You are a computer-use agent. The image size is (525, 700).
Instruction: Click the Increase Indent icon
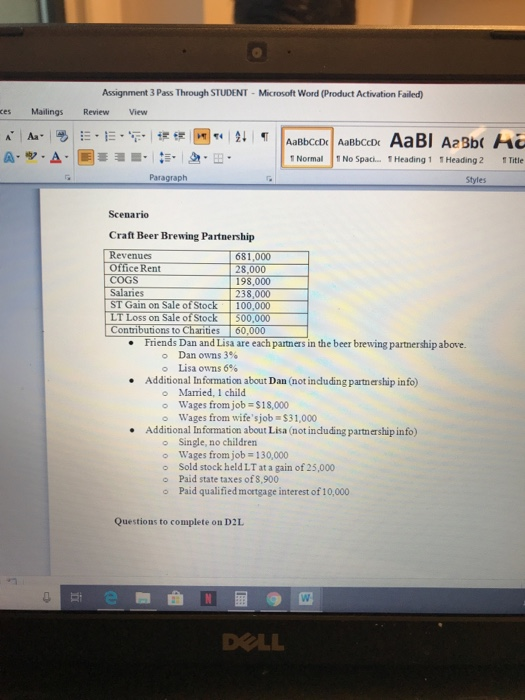click(179, 136)
